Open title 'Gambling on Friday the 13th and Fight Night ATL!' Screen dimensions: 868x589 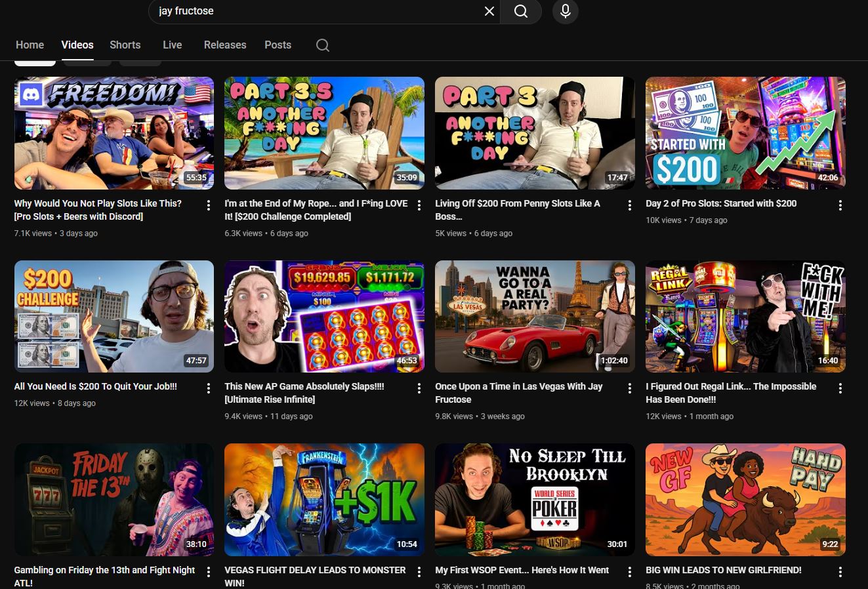pyautogui.click(x=104, y=576)
